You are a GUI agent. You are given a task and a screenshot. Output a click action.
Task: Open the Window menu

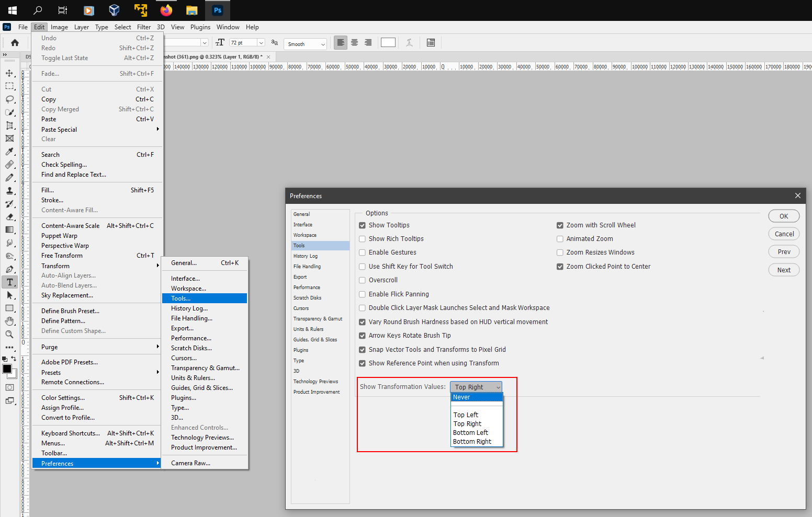228,27
